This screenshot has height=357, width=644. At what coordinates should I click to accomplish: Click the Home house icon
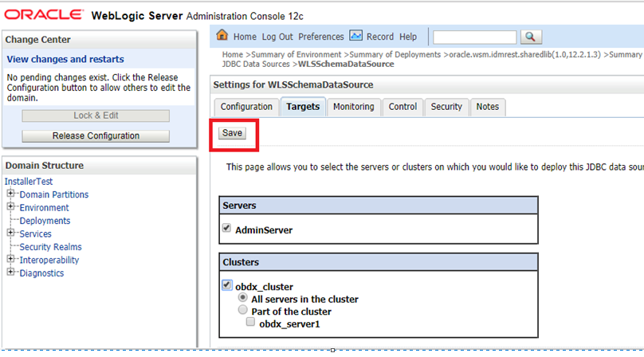[x=222, y=35]
